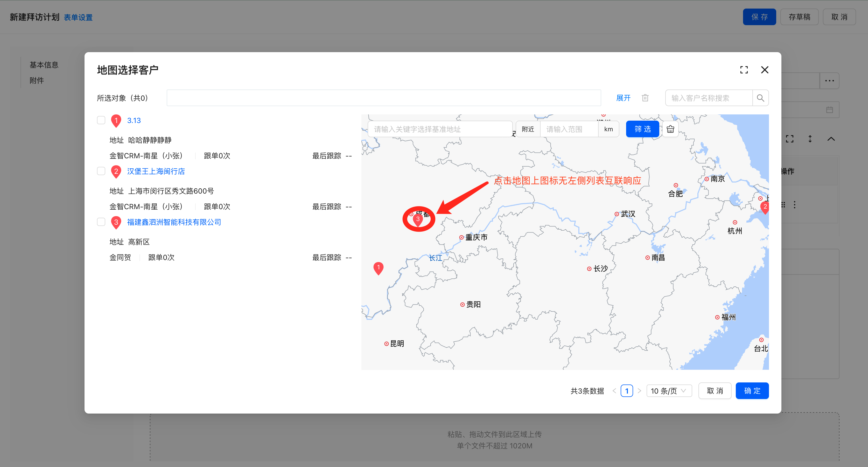Viewport: 868px width, 467px height.
Task: Click the 长沙 city label on the map
Action: point(600,269)
